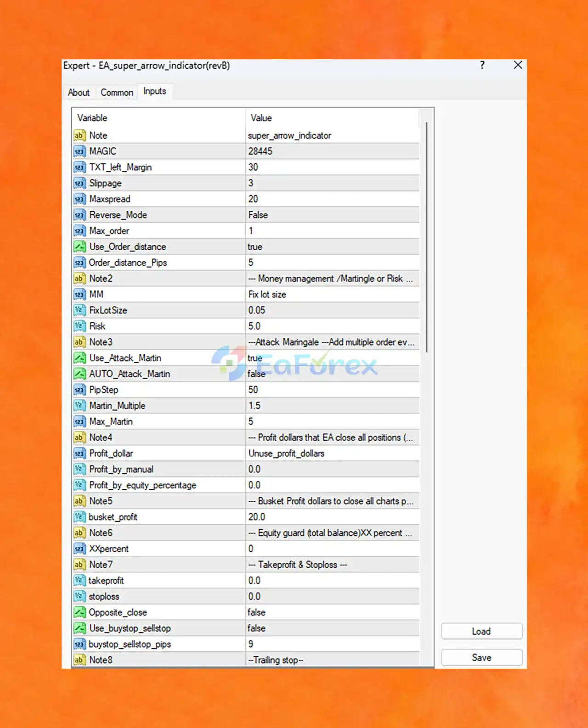Screen dimensions: 588x728
Task: Select the Note5 'Busket Profit dollars' value
Action: pos(333,501)
